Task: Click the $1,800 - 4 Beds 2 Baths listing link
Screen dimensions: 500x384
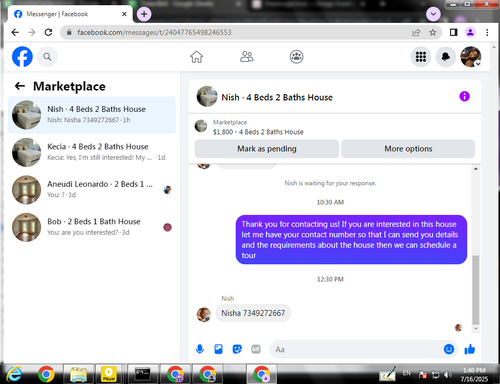Action: (258, 132)
